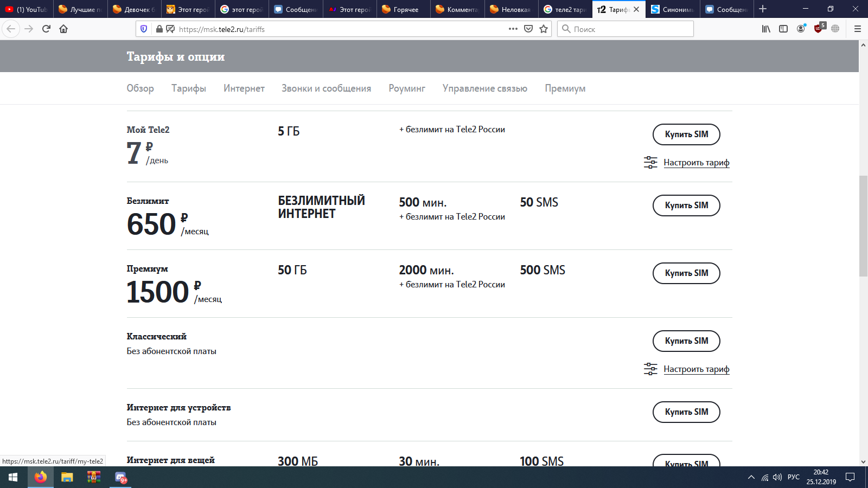Open Windows notification center icon
Image resolution: width=868 pixels, height=488 pixels.
(x=850, y=477)
